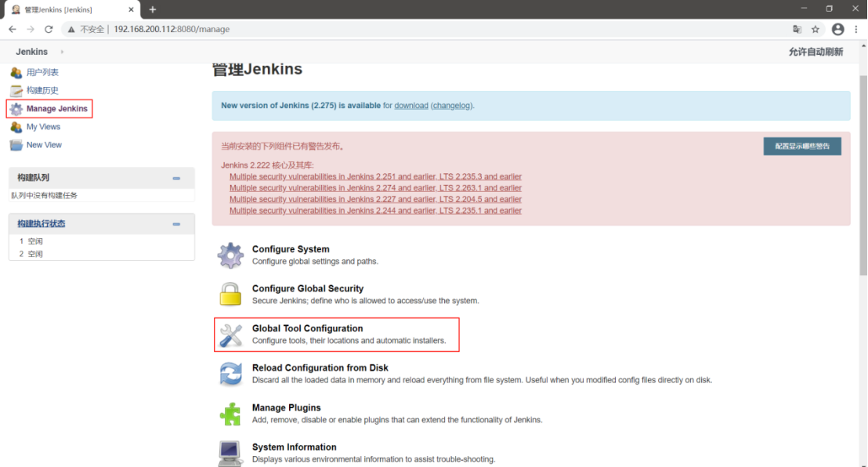Click the Jenkins 2.222 核心及其库 text
This screenshot has height=467, width=868.
point(267,165)
